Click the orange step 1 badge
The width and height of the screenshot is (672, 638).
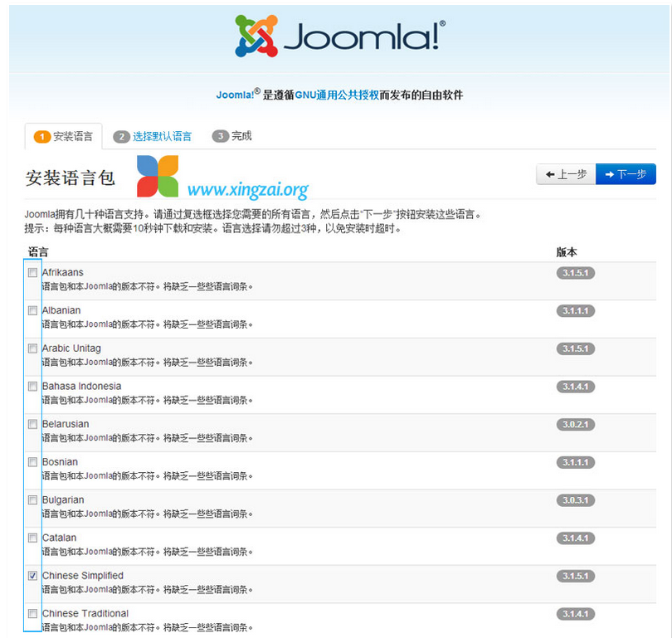point(42,137)
